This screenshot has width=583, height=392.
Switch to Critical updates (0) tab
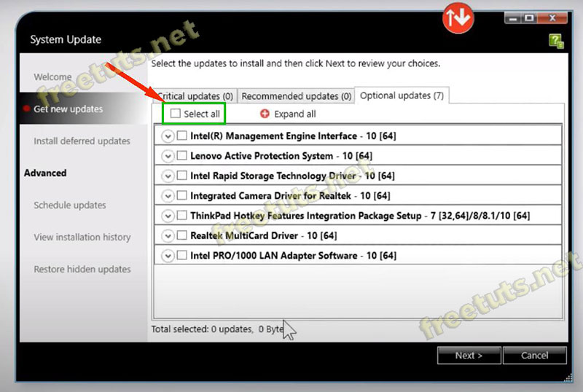(194, 96)
